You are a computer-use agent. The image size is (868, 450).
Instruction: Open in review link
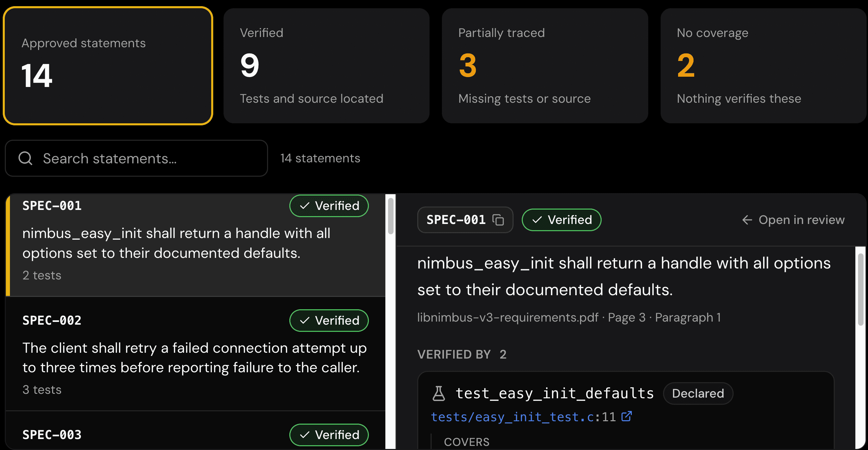tap(793, 220)
